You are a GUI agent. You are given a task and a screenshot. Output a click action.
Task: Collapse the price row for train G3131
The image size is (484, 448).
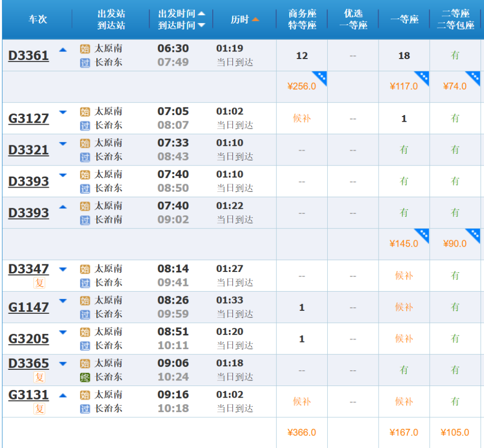63,396
